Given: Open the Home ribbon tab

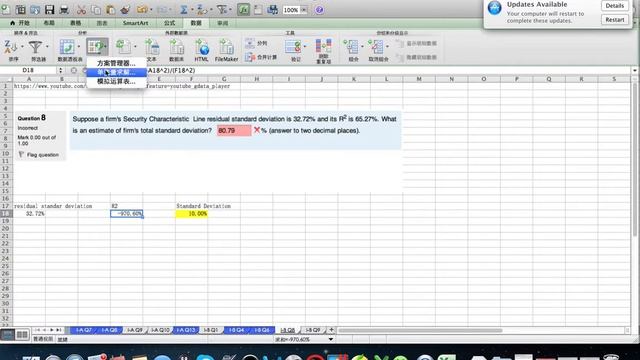Looking at the screenshot, I should (20, 23).
